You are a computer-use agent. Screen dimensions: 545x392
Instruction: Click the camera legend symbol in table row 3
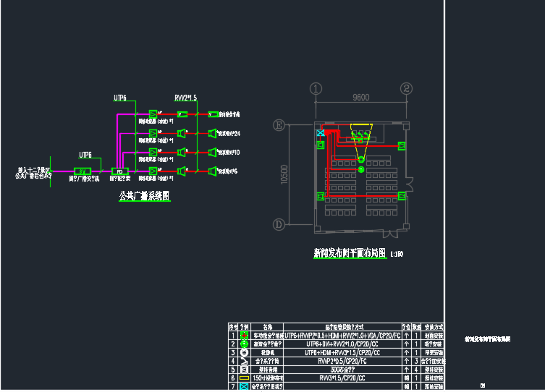click(x=245, y=352)
